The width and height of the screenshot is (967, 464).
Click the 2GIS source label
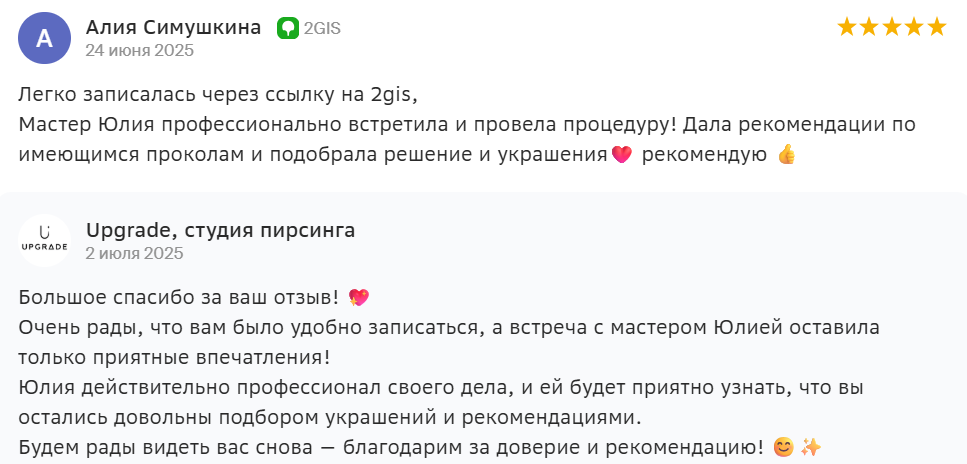322,28
